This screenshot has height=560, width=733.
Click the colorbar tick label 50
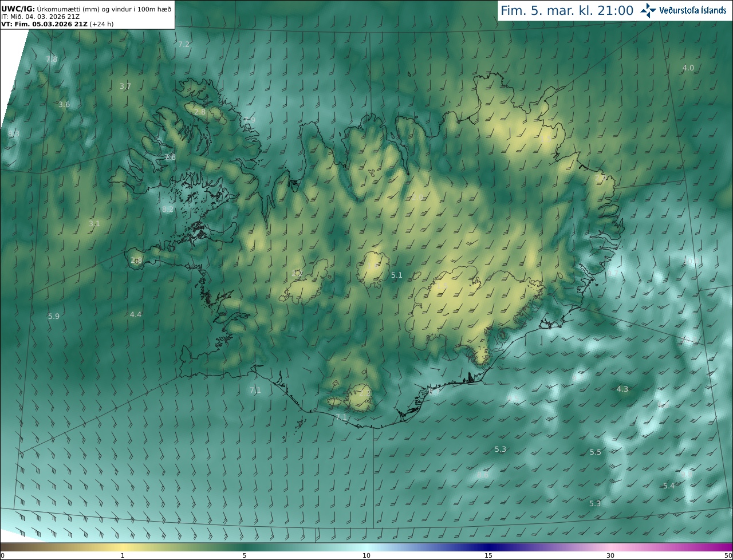[728, 556]
